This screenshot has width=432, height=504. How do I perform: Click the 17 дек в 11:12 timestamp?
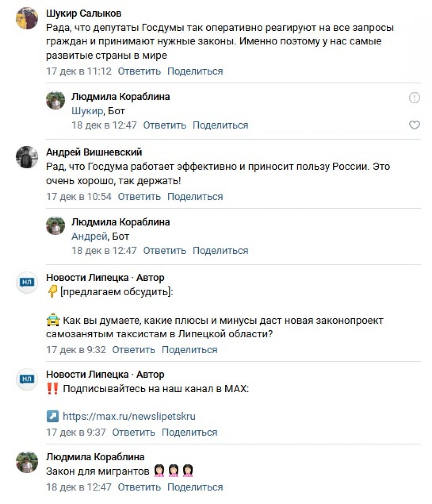(79, 71)
